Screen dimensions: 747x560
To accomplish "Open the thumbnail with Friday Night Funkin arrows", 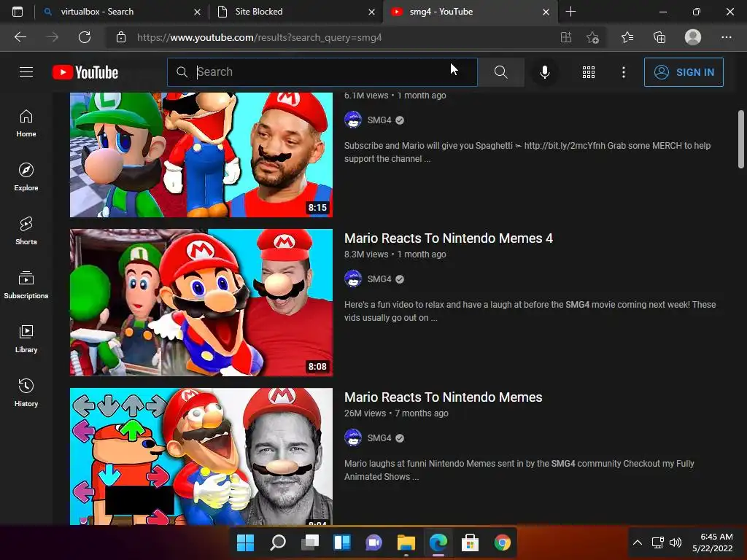I will 201,456.
